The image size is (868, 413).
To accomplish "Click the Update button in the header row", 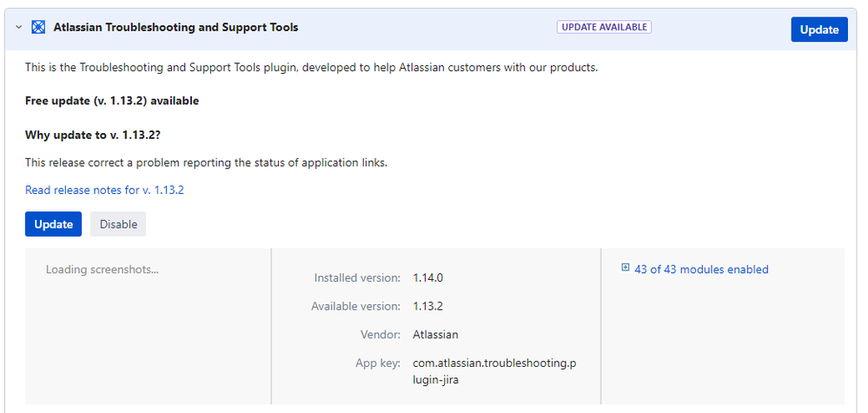I will (x=819, y=30).
